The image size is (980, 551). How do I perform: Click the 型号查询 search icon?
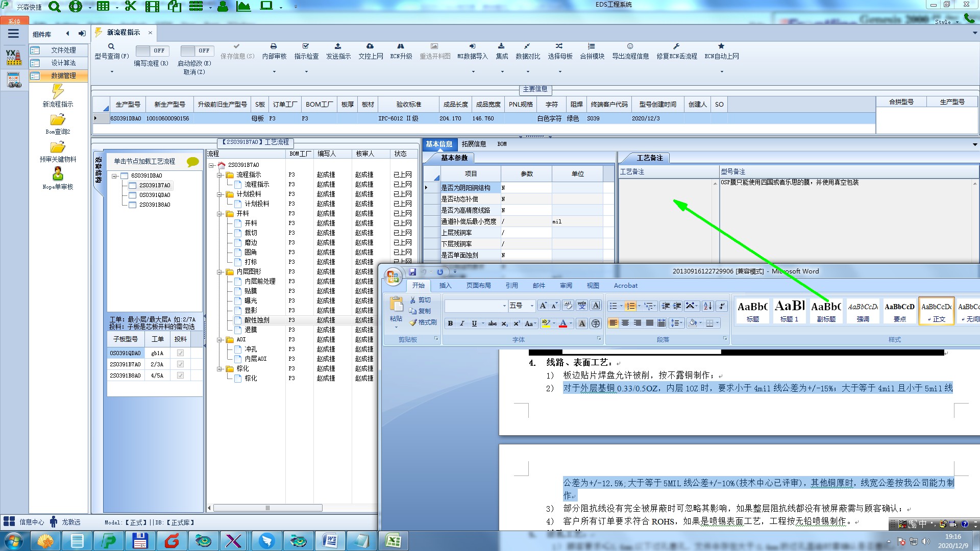tap(111, 46)
